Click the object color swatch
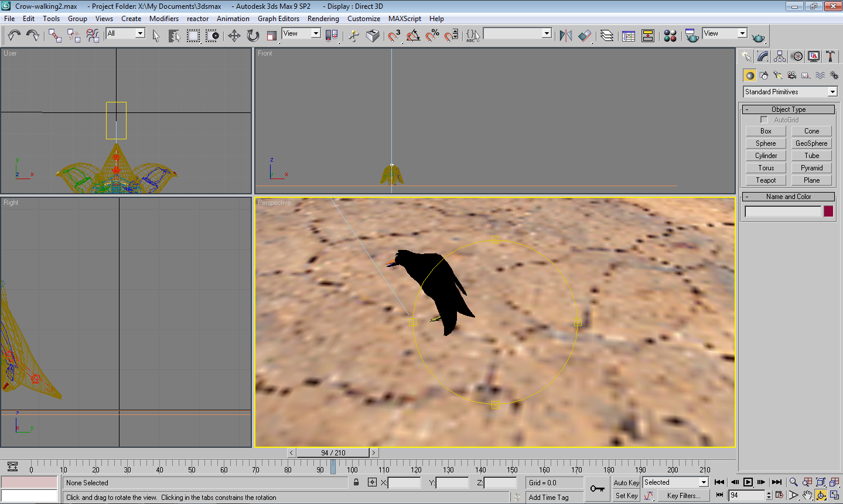Viewport: 843px width, 504px height. pyautogui.click(x=828, y=211)
